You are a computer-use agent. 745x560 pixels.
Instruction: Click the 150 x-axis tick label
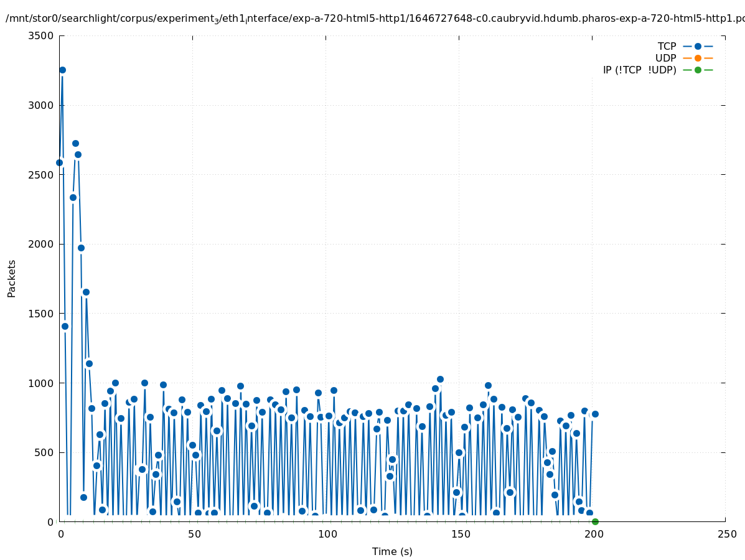click(459, 534)
